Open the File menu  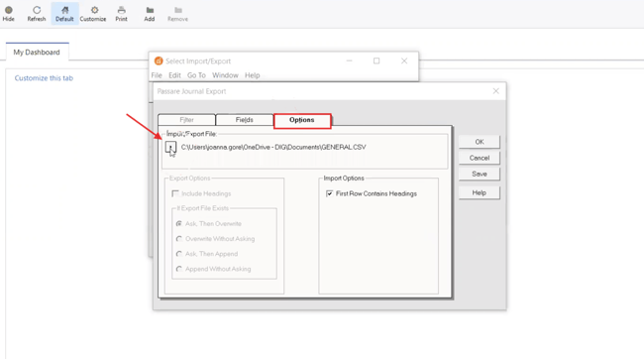coord(157,75)
